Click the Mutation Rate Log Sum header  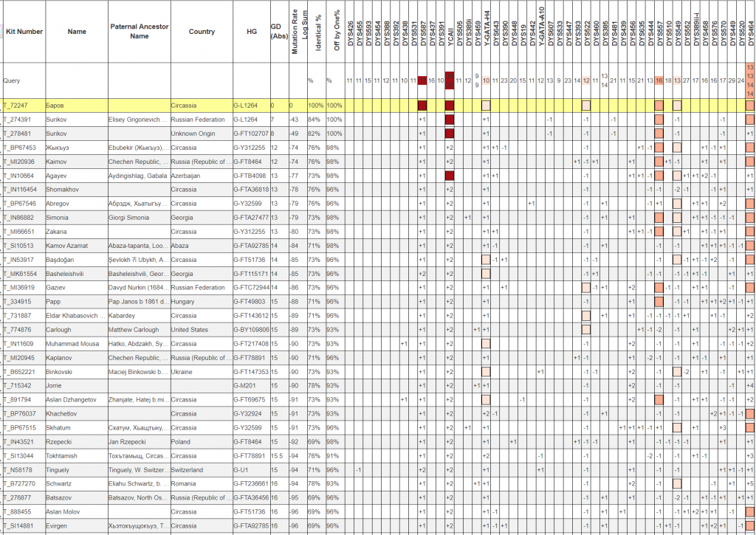(x=299, y=32)
